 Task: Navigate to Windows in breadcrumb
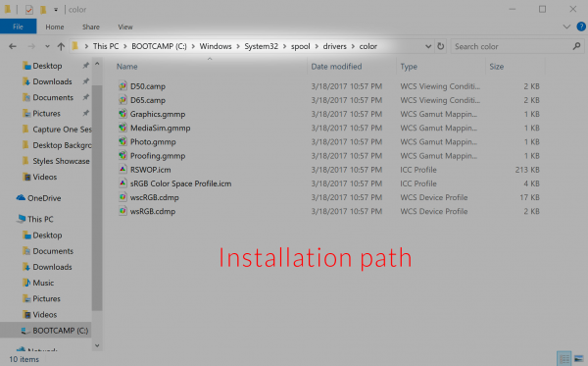[216, 46]
